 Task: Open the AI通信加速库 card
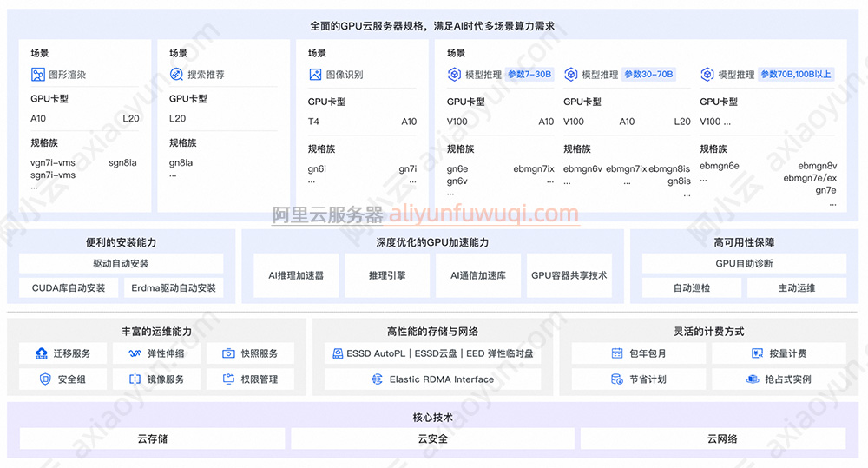coord(478,275)
